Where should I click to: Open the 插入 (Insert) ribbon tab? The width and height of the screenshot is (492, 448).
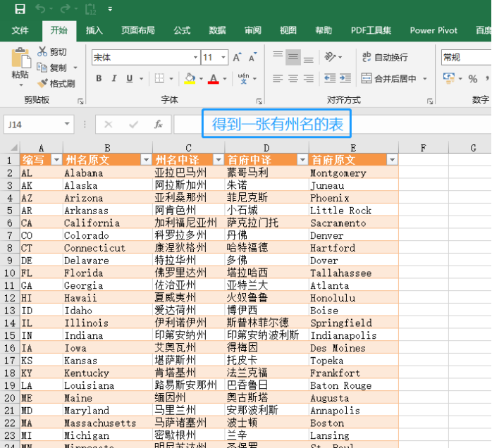(94, 30)
